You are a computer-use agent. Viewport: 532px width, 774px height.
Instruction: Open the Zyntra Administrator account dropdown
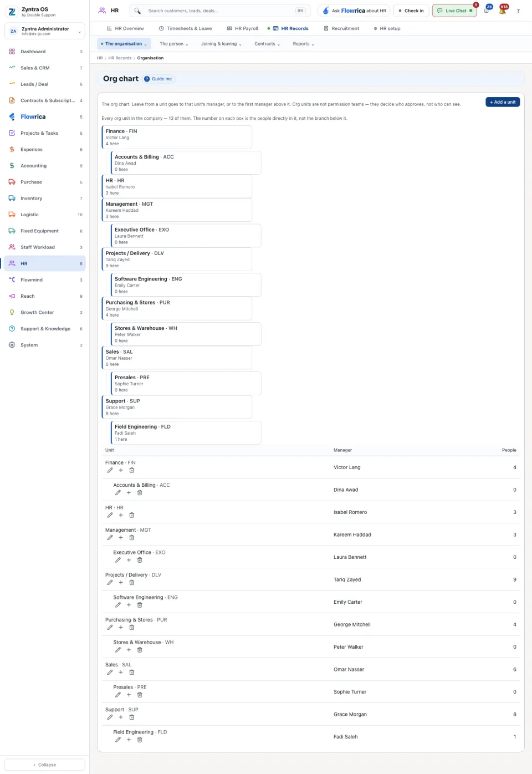45,31
